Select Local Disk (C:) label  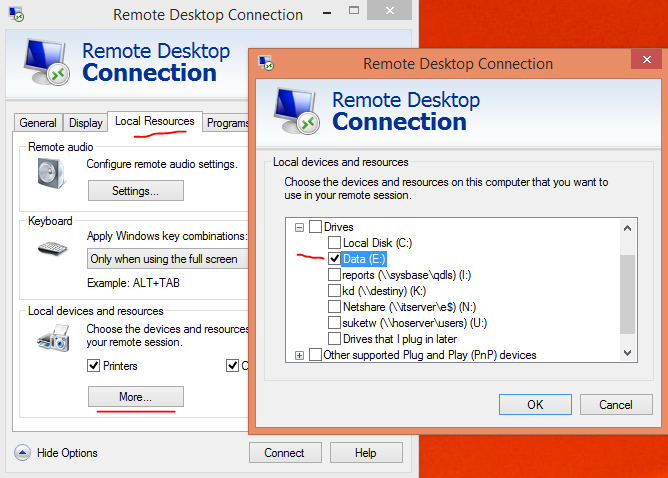(377, 243)
